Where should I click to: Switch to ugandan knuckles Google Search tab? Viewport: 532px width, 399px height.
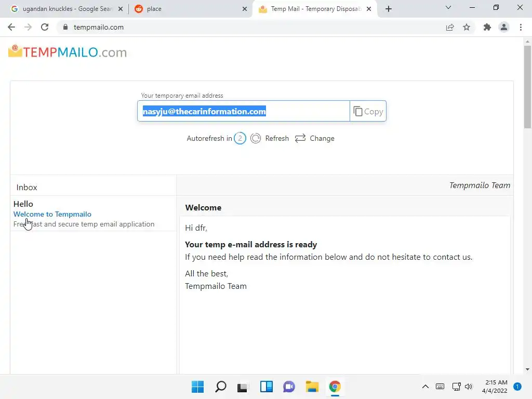pyautogui.click(x=68, y=9)
